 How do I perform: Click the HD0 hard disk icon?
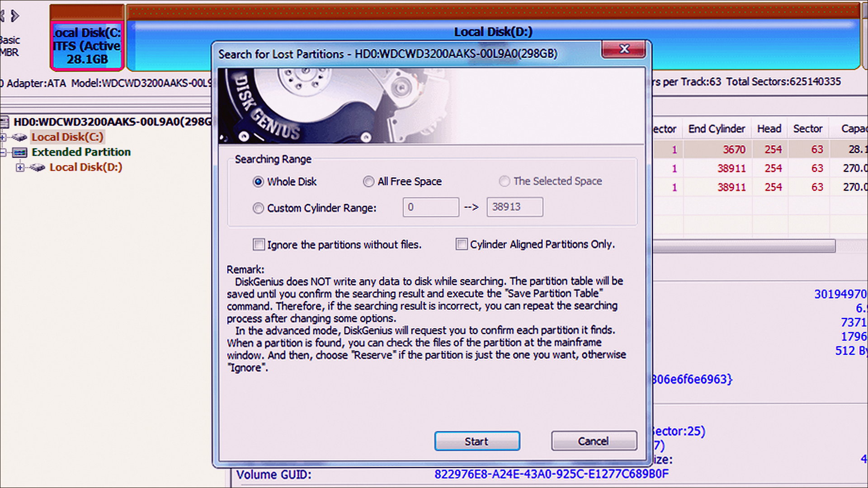pos(5,122)
